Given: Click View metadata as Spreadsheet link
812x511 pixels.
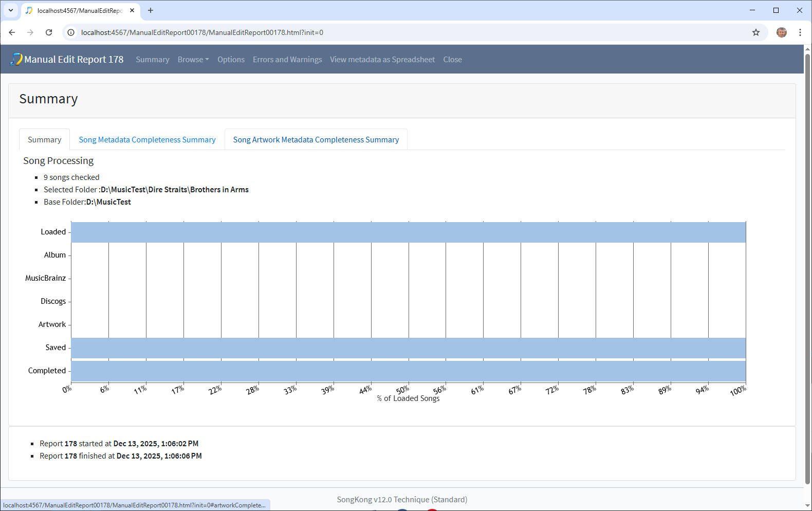Looking at the screenshot, I should tap(382, 60).
